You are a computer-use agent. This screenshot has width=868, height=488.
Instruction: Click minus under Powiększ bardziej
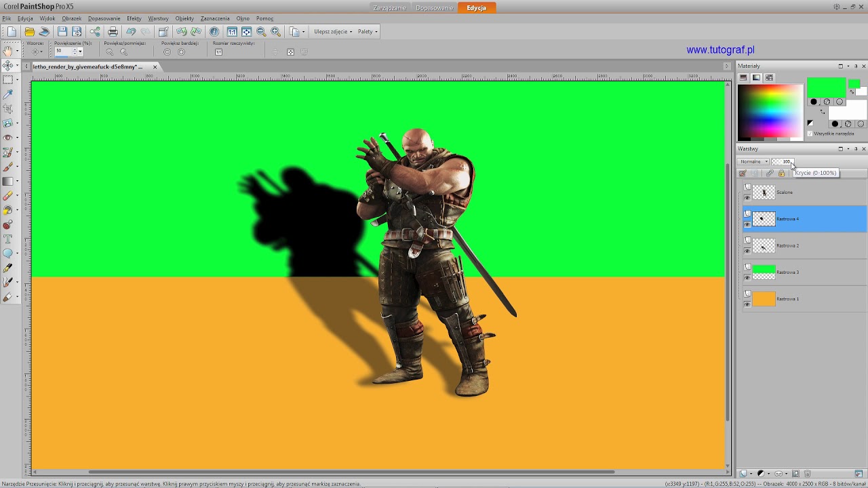167,52
